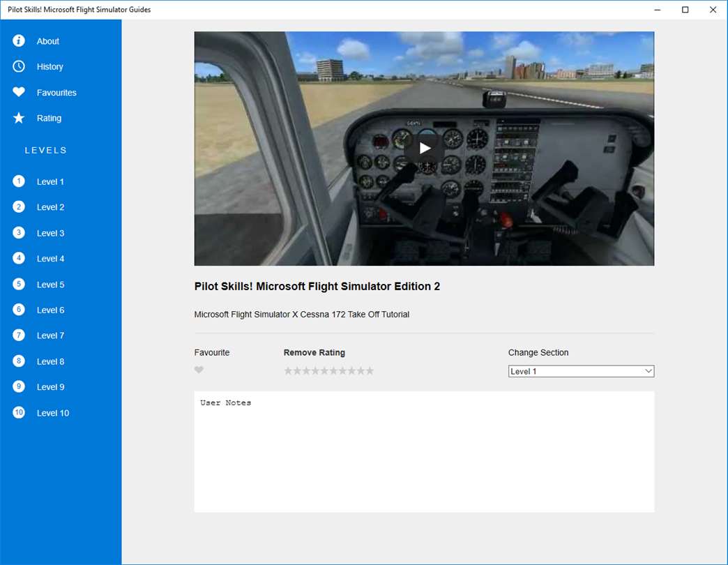Click into the User Notes text area
Image resolution: width=728 pixels, height=565 pixels.
(425, 452)
